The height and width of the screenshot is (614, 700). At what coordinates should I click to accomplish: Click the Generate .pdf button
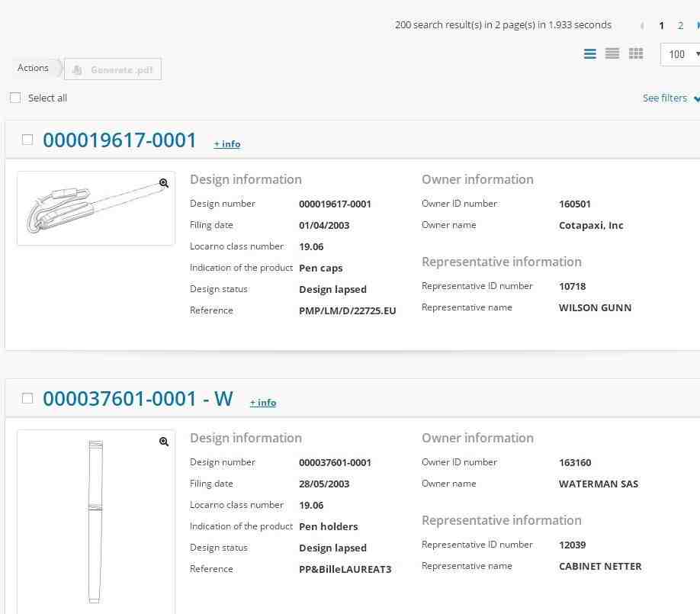[113, 69]
